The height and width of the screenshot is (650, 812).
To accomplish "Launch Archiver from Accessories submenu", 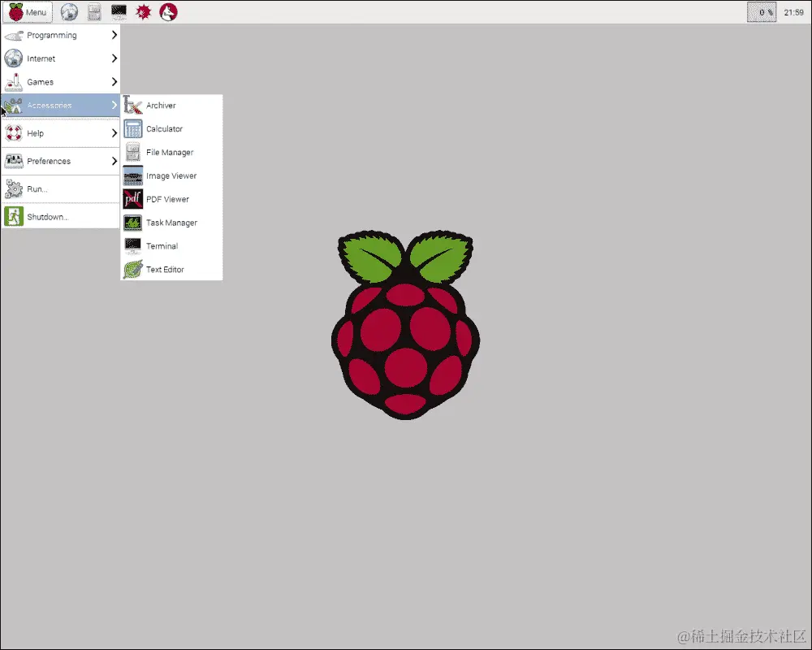I will point(171,106).
